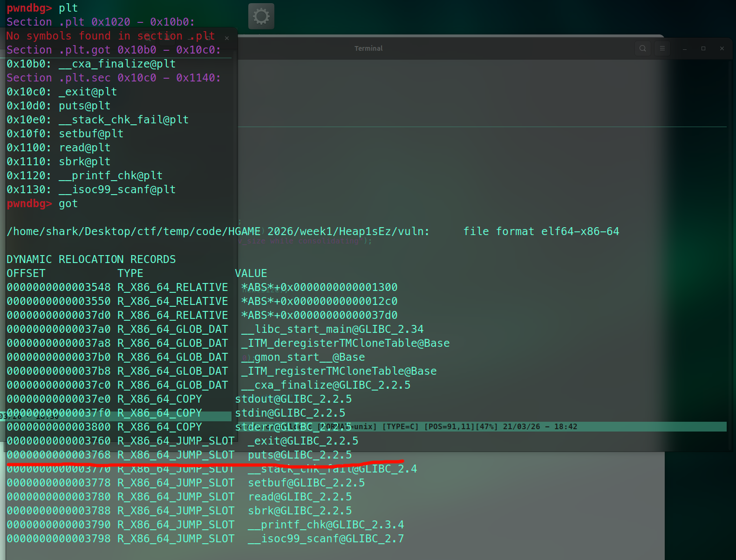Screen dimensions: 736x560
Task: Click the 'DYNAMIC RELOCATION RECORDS' heading
Action: [91, 259]
